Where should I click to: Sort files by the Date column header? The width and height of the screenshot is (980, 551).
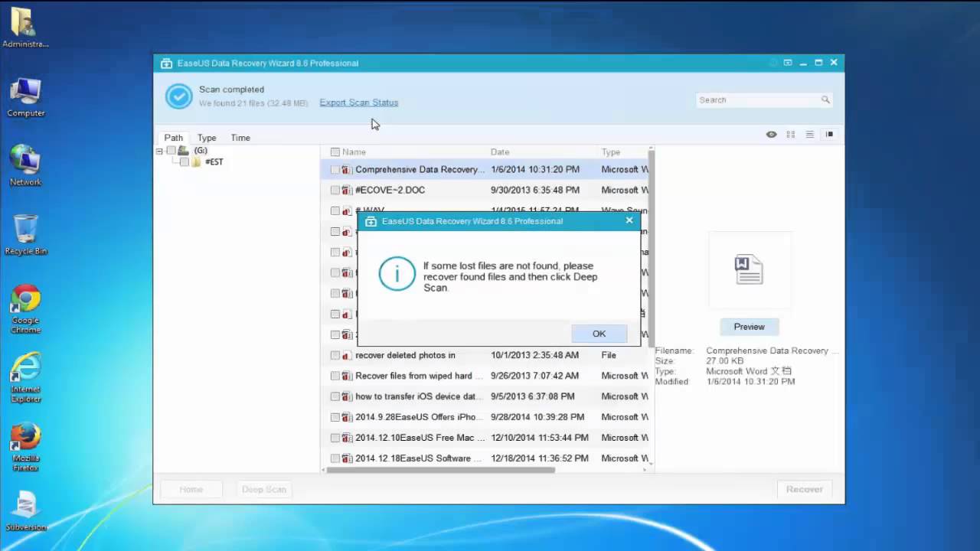[x=500, y=152]
